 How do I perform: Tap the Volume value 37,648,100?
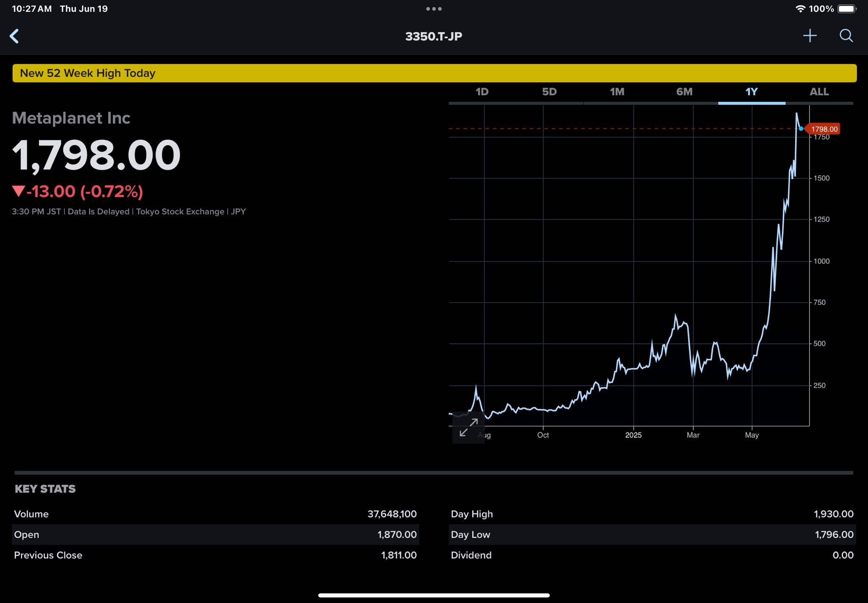pyautogui.click(x=392, y=514)
